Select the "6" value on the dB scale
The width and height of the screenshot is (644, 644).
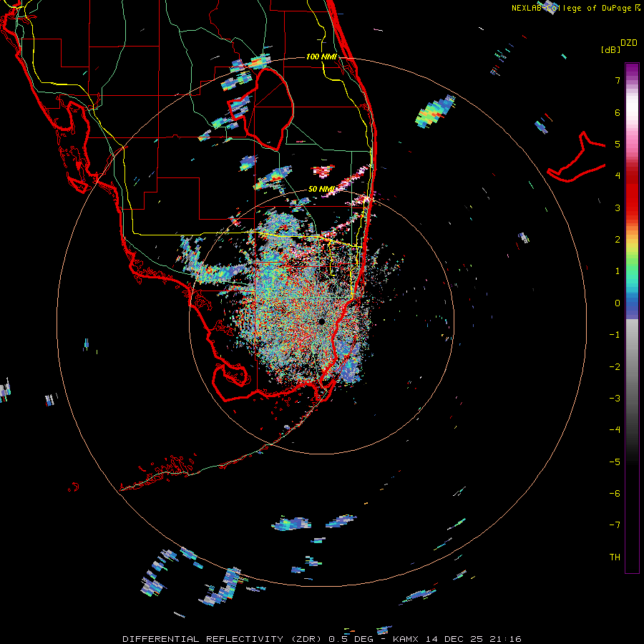[618, 112]
